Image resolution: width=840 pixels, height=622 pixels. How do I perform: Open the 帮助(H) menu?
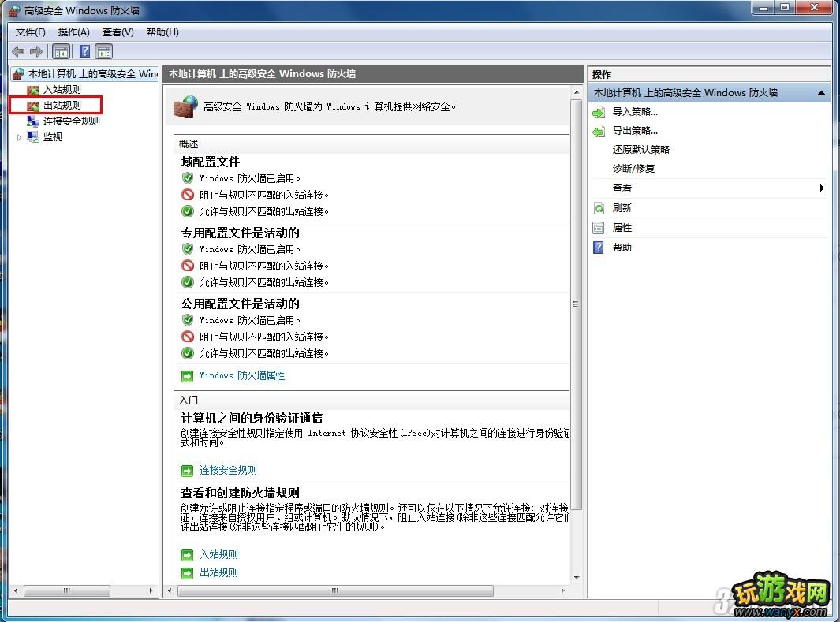tap(162, 32)
